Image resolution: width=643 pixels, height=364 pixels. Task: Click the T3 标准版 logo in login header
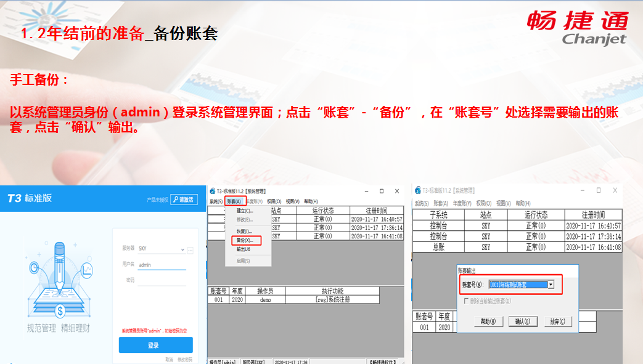tap(30, 198)
